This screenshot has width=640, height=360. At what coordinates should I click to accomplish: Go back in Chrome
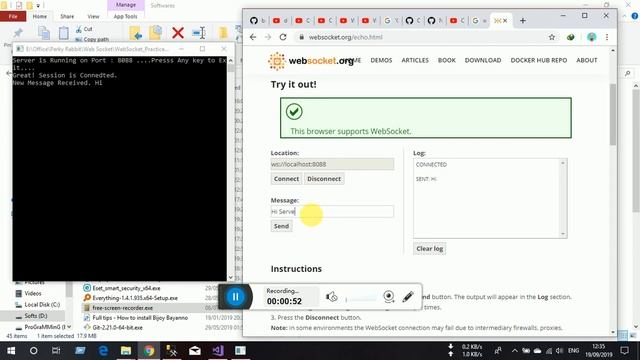[x=253, y=37]
